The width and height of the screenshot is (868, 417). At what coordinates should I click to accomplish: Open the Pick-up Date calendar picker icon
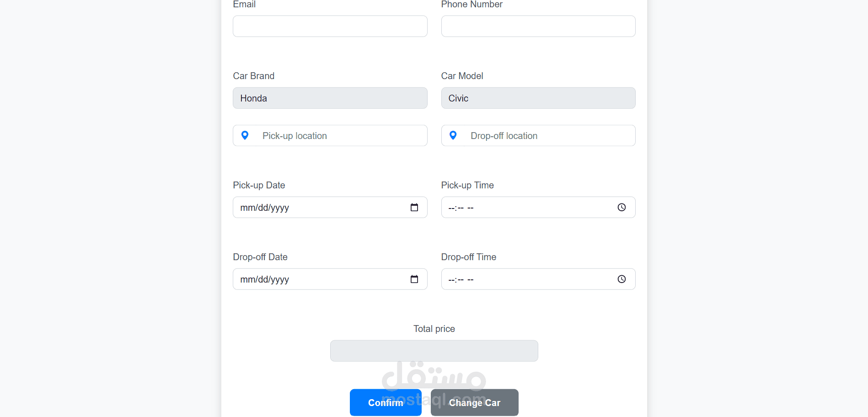[414, 208]
